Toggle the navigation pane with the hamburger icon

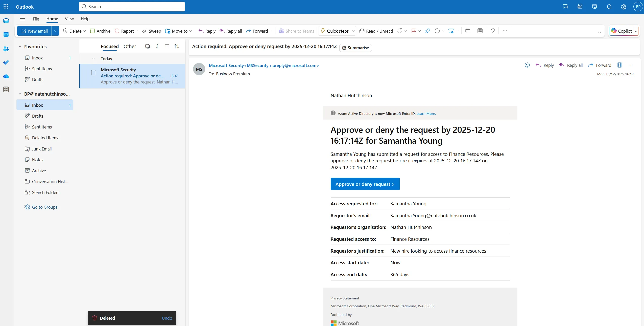tap(22, 19)
